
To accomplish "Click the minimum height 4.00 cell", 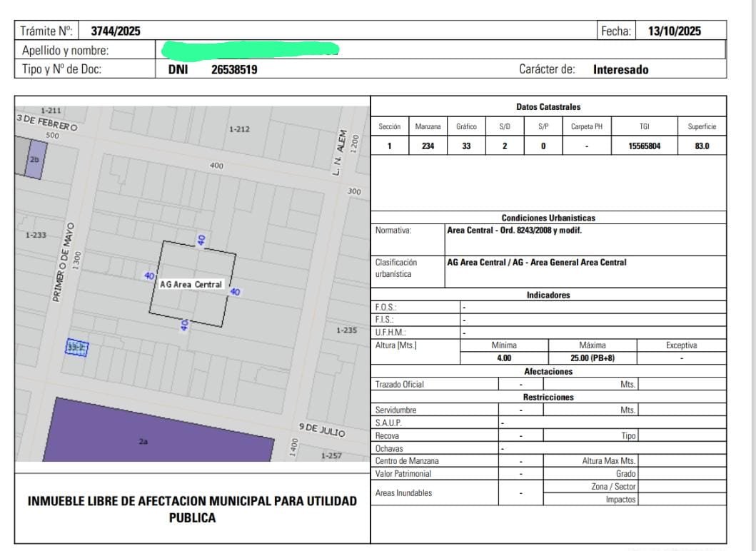I will pos(504,357).
